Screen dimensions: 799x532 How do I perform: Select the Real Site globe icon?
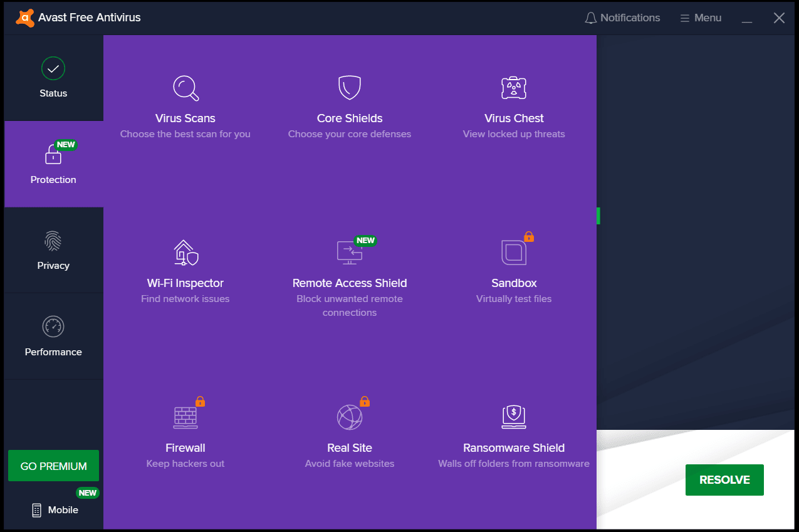349,417
